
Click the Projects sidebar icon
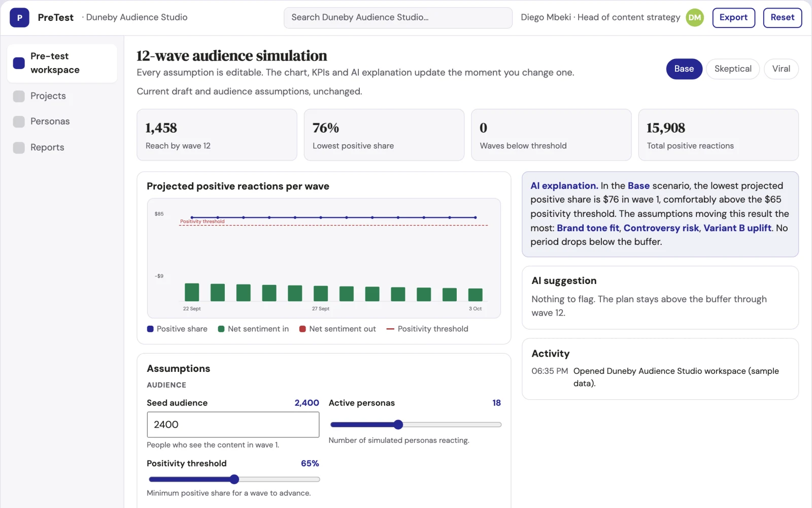click(19, 96)
